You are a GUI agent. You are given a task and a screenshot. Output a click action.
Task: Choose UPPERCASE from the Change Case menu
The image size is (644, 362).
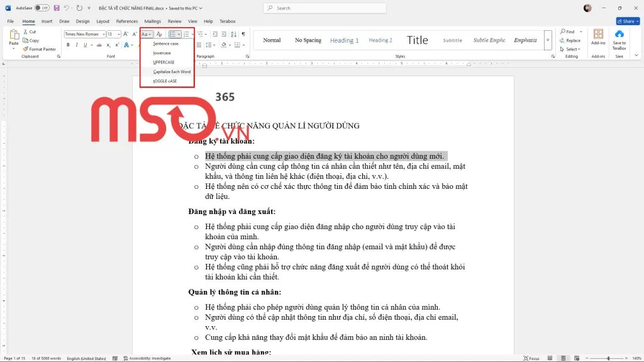[x=164, y=62]
